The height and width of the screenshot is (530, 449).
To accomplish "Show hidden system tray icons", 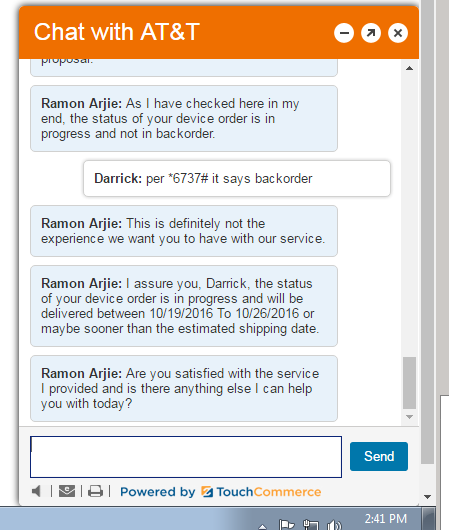I will point(262,527).
